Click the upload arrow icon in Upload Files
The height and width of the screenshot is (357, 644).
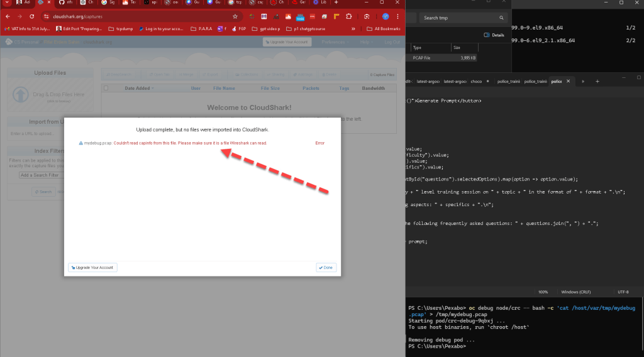[x=21, y=94]
